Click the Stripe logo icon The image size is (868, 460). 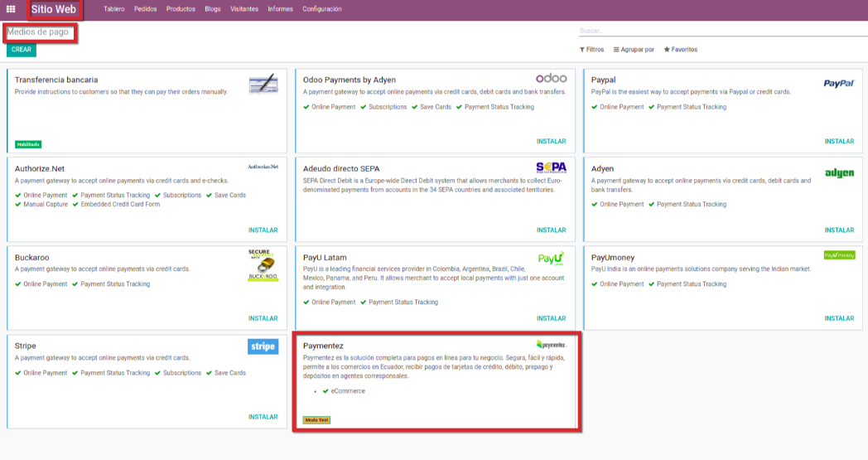click(263, 346)
